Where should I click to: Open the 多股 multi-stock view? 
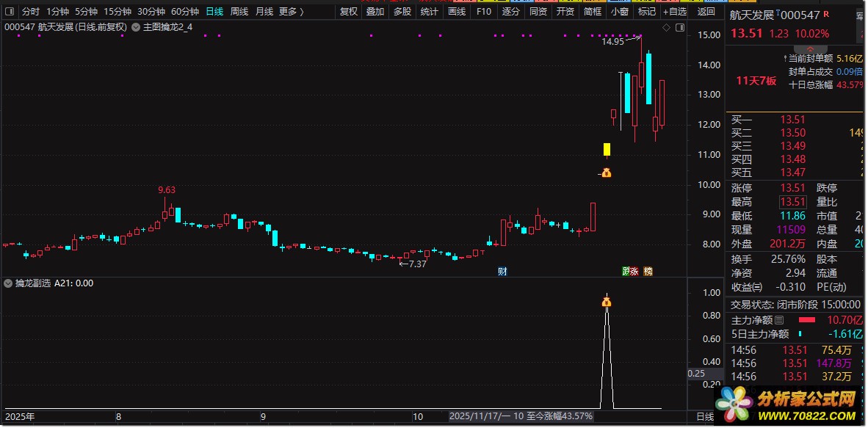tap(402, 11)
